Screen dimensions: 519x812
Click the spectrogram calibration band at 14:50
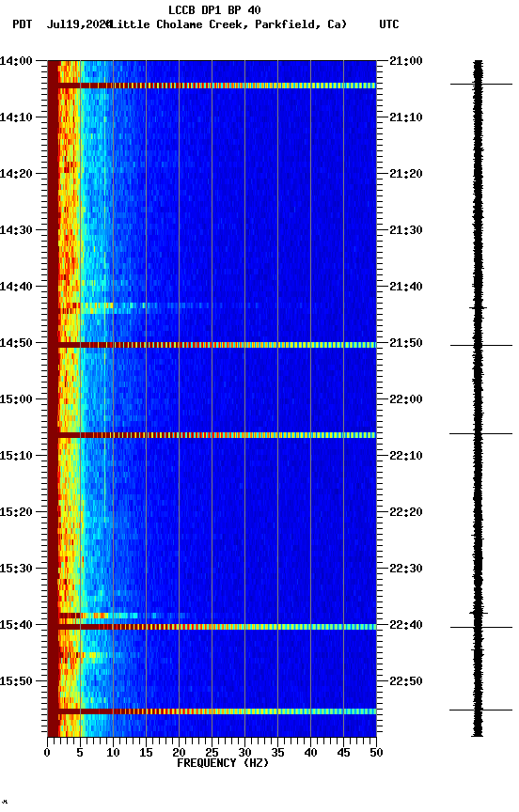(212, 345)
